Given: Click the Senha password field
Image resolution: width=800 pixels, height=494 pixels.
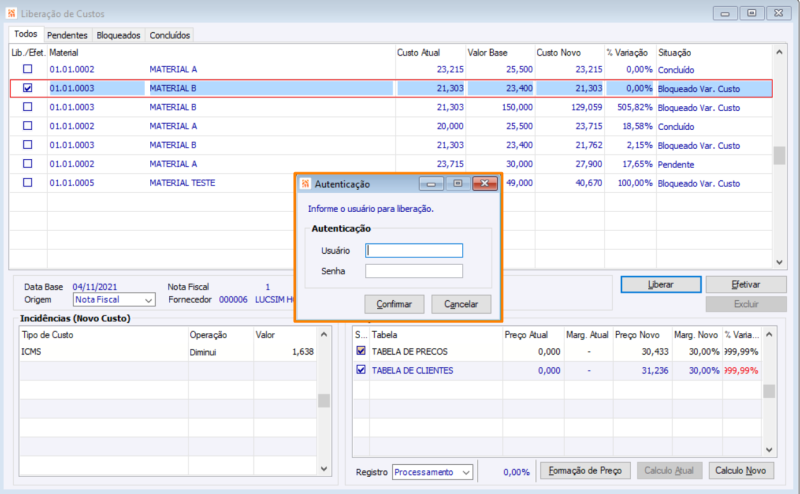Looking at the screenshot, I should pos(414,271).
